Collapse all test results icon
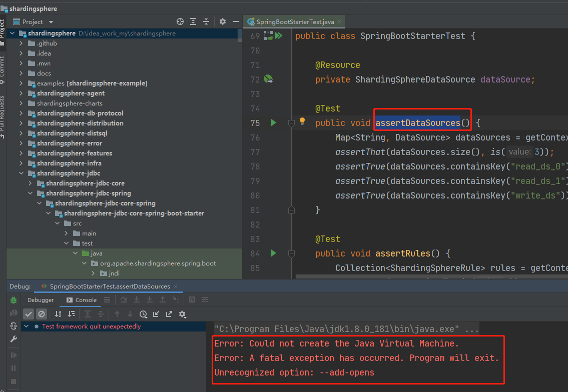 pyautogui.click(x=101, y=314)
